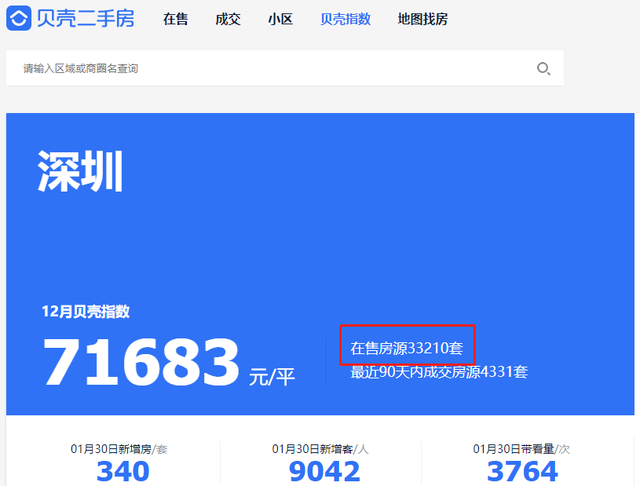Click the 贝壳二手房 site title
Screen dimensions: 640x486
point(86,19)
